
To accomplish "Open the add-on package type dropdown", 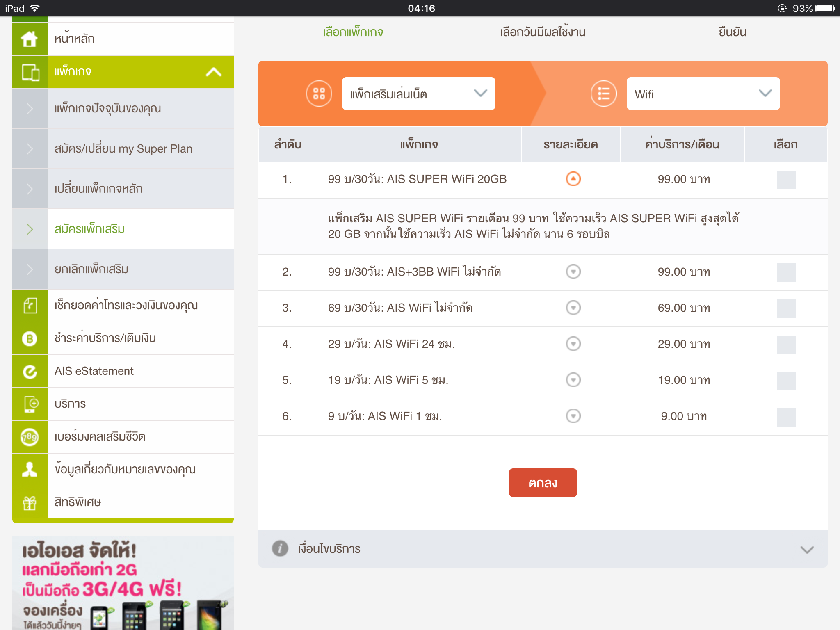I will pos(418,94).
